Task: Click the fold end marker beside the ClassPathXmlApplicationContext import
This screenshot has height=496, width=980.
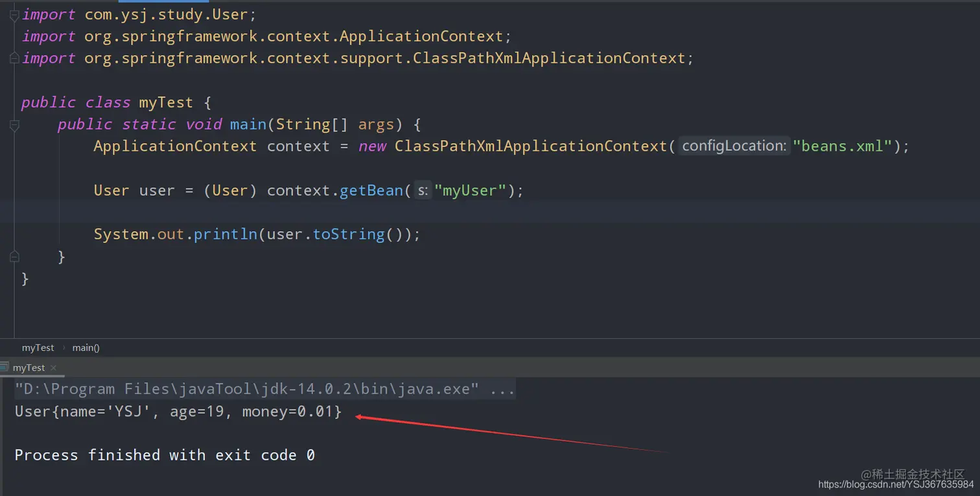Action: tap(14, 59)
